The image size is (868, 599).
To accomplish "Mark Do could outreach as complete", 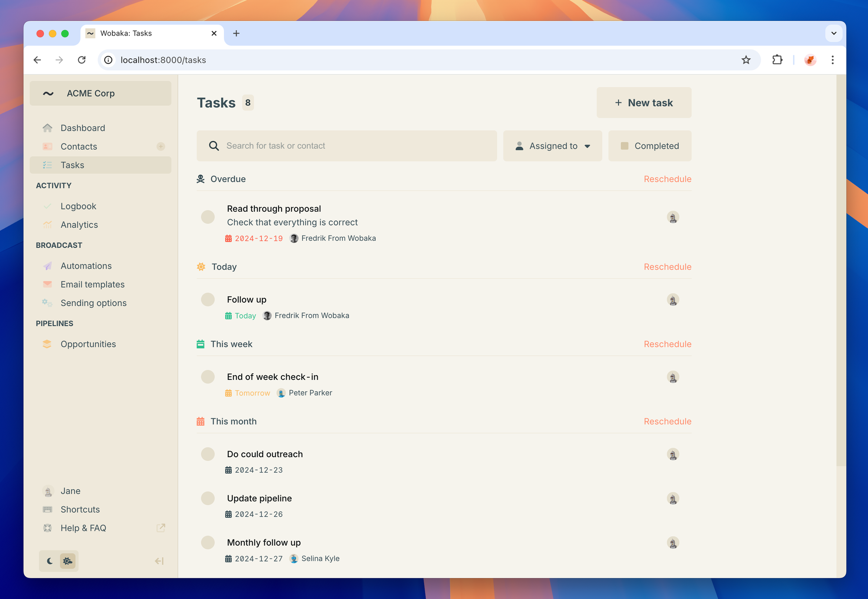I will [x=208, y=454].
